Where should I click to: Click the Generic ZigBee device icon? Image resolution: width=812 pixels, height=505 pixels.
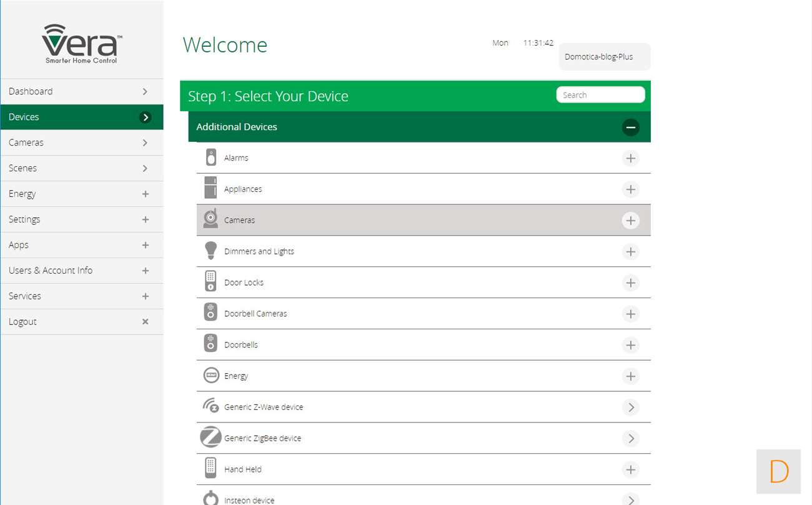(210, 437)
